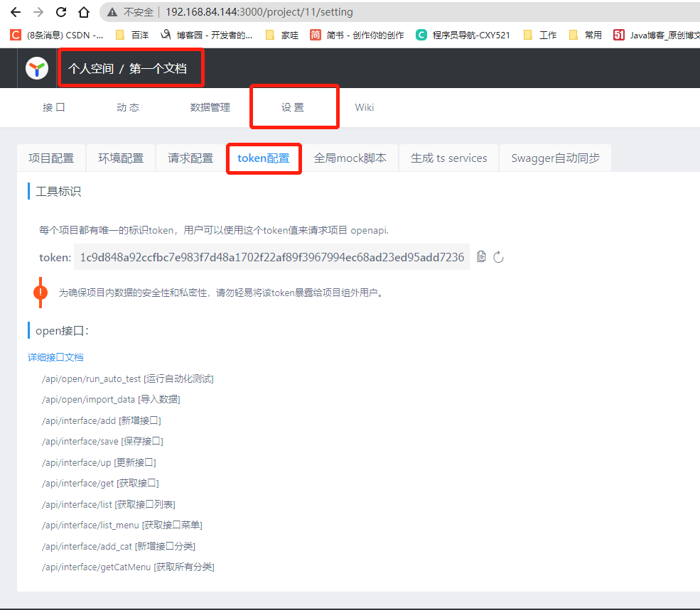The image size is (700, 610).
Task: Reload the page with refresh icon
Action: click(61, 12)
